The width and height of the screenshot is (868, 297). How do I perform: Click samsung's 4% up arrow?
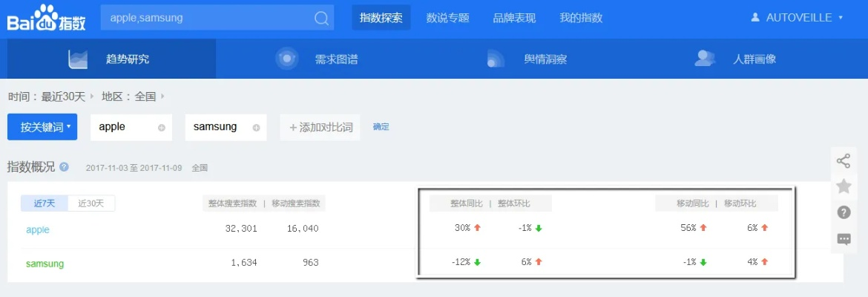coord(764,262)
